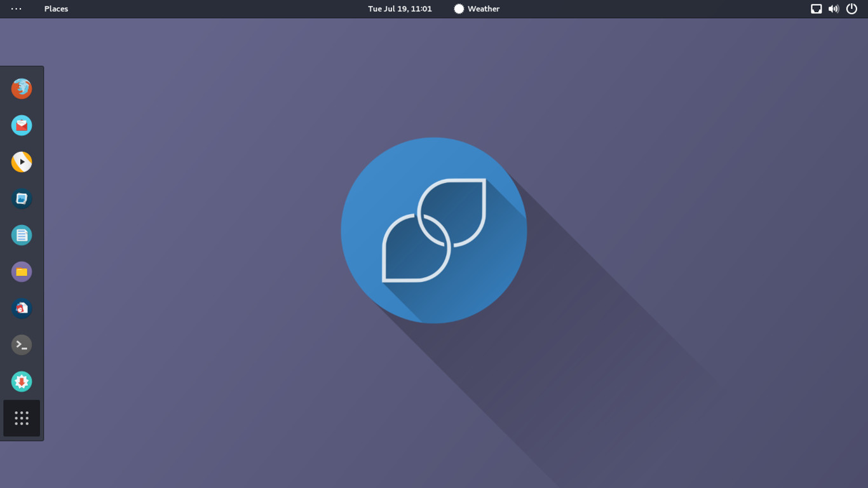The image size is (868, 488).
Task: Launch the Terminal from the dock
Action: point(22,345)
